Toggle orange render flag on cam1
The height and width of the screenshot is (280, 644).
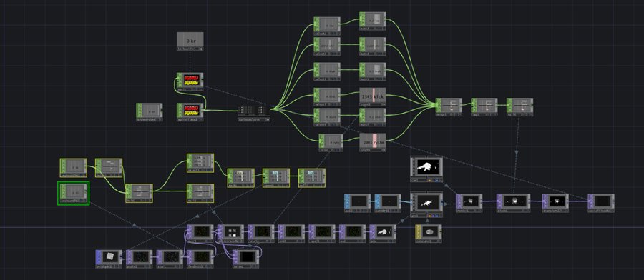click(429, 181)
